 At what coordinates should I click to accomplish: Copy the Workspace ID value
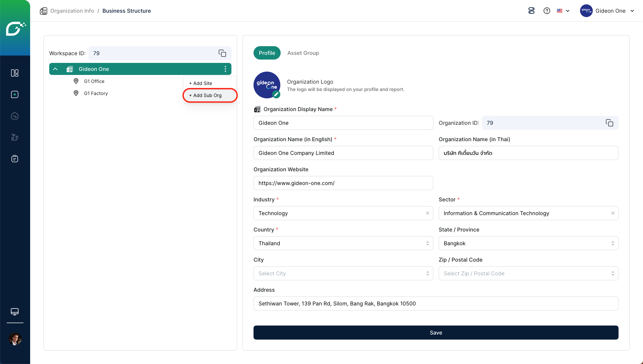point(222,53)
